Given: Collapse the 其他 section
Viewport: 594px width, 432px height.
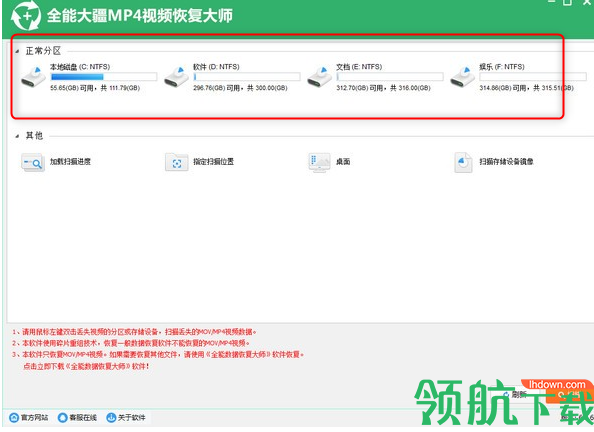Looking at the screenshot, I should [17, 136].
